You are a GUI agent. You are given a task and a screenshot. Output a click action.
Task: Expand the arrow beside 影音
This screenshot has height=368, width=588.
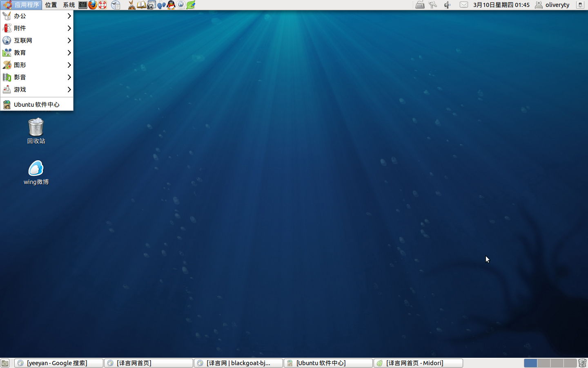pos(69,77)
